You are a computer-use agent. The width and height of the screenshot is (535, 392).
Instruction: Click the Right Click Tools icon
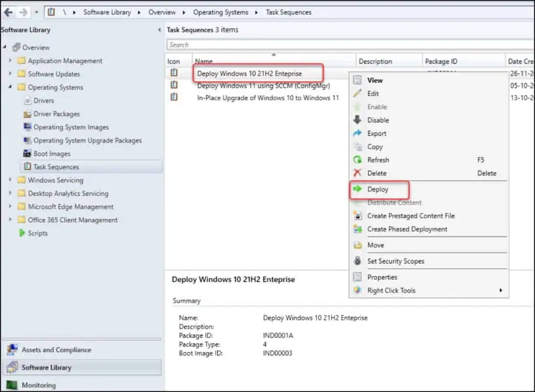(x=357, y=290)
